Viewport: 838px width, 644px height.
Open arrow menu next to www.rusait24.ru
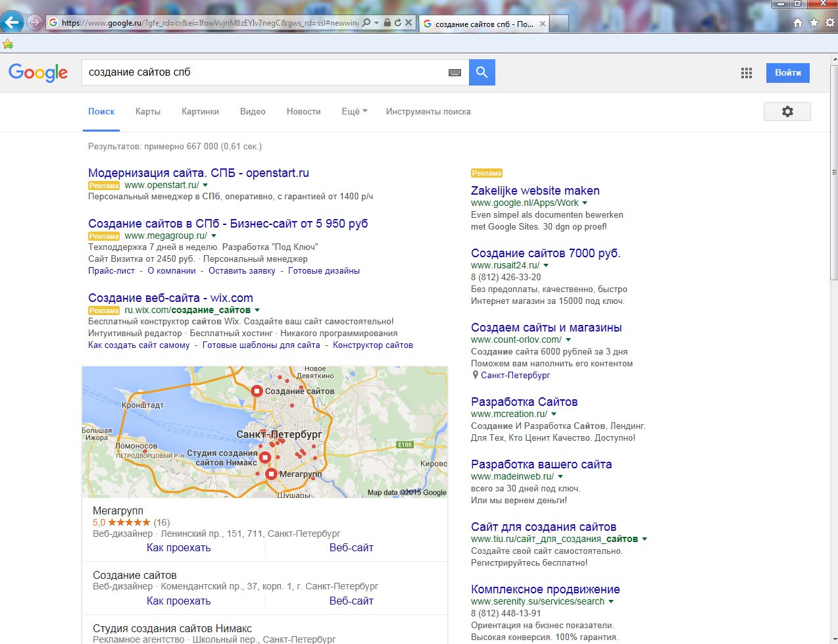(546, 266)
